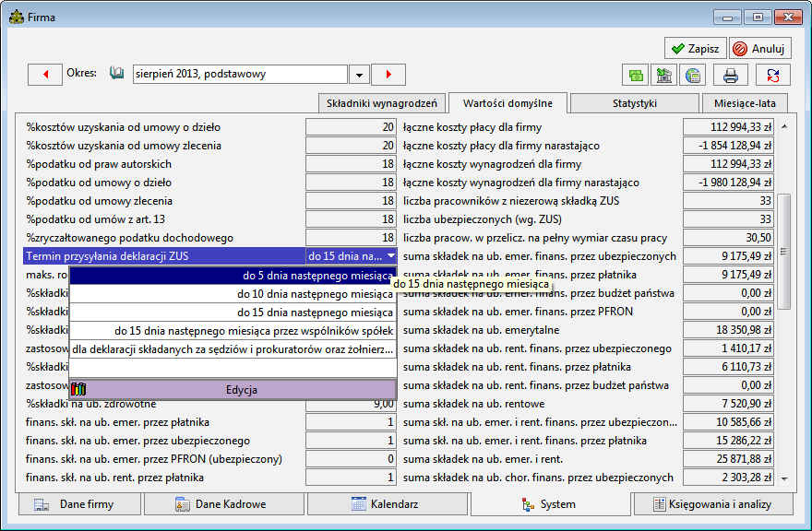Click the bank transfer icon button
This screenshot has width=812, height=531.
(x=663, y=75)
